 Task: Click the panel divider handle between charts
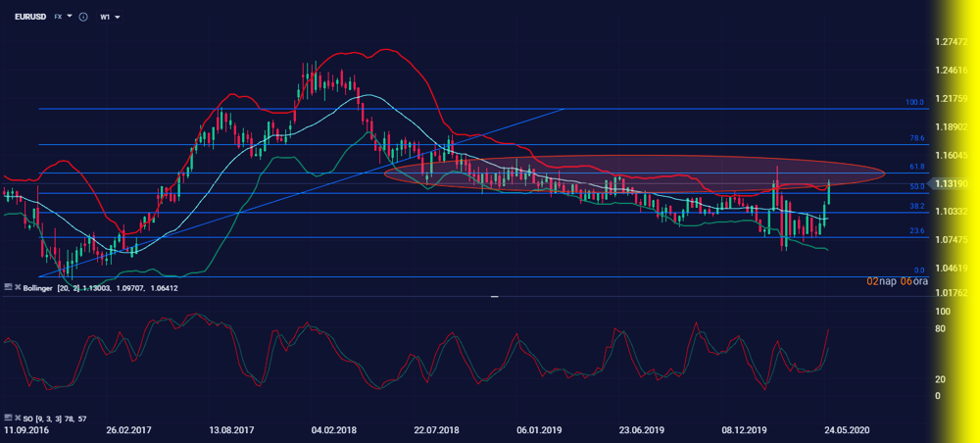495,295
